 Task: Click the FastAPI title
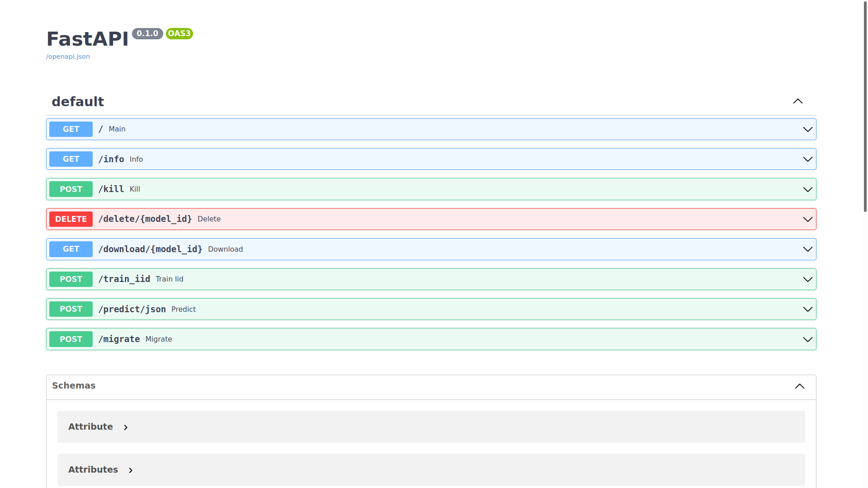point(88,39)
